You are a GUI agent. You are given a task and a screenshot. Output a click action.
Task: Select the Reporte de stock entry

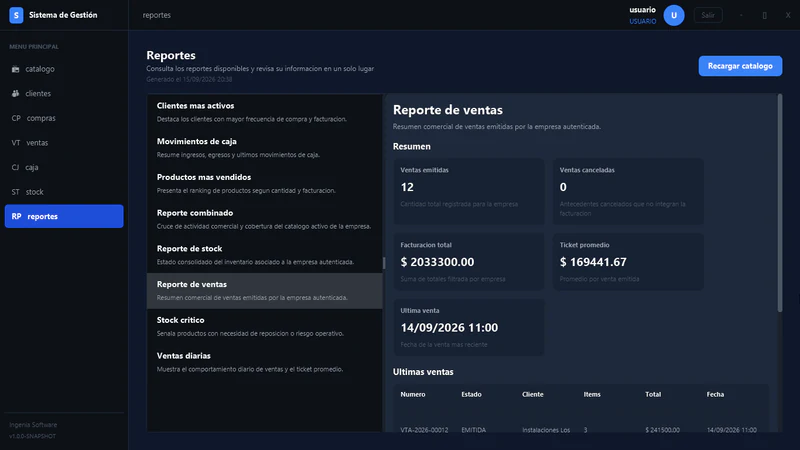264,255
